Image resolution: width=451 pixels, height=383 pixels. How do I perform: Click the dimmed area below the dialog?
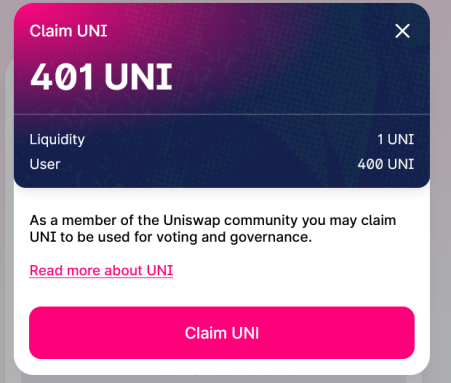(x=222, y=379)
